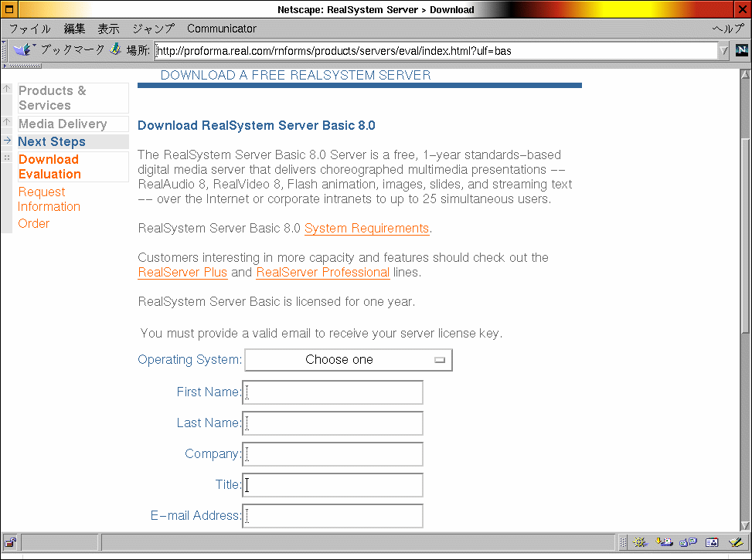This screenshot has height=560, width=752.
Task: Click the up-arrow icon beside Products & Services
Action: (7, 89)
